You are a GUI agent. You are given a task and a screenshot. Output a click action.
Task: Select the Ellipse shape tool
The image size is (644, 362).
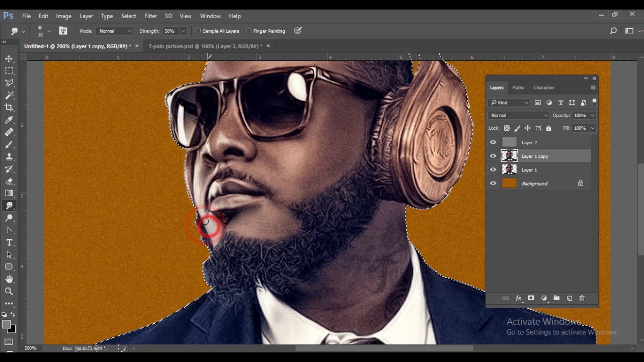[9, 267]
